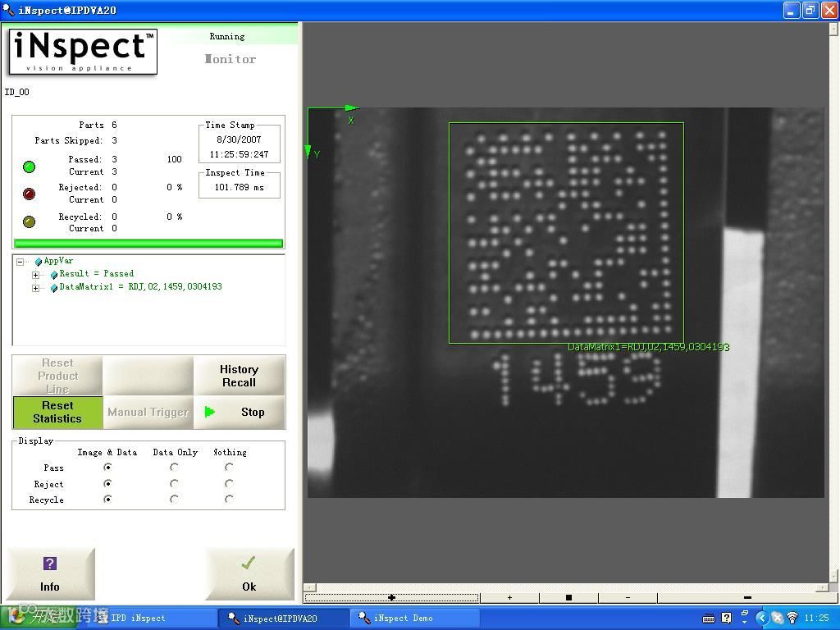Expand the DataMatrix1 tree node
Viewport: 840px width, 630px height.
(35, 288)
